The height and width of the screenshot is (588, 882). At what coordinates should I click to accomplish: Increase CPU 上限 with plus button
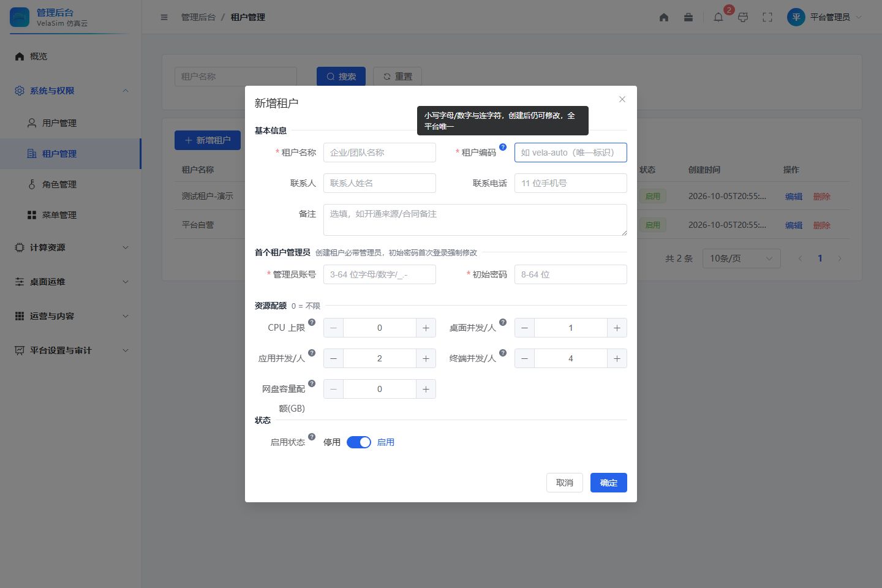click(x=426, y=328)
